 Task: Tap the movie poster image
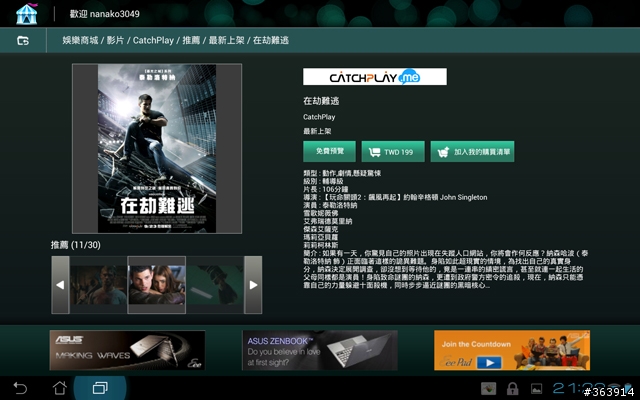click(x=157, y=149)
